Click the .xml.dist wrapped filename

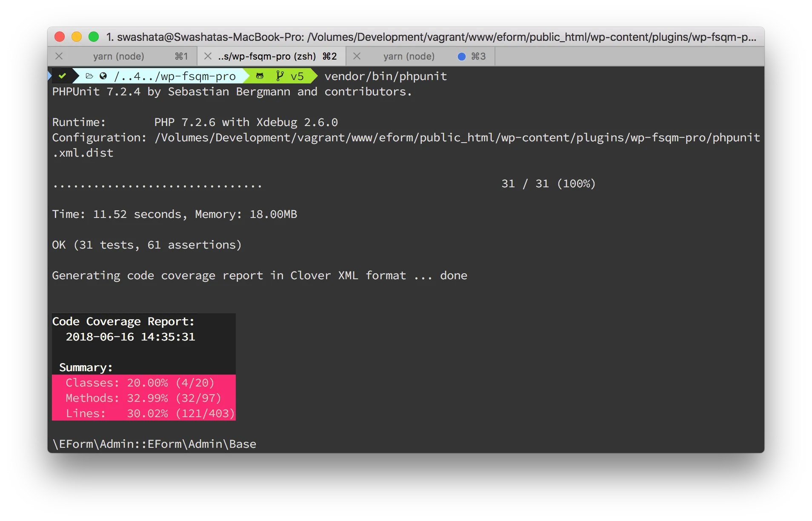click(x=83, y=153)
